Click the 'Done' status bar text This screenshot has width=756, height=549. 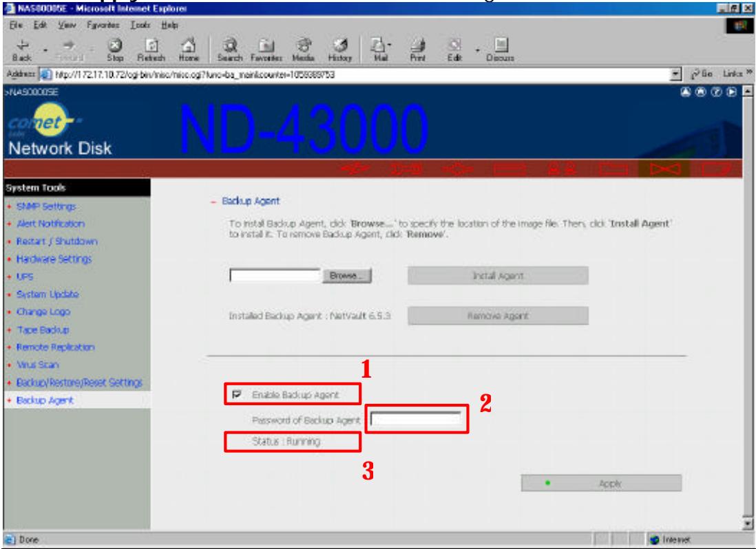(x=28, y=540)
